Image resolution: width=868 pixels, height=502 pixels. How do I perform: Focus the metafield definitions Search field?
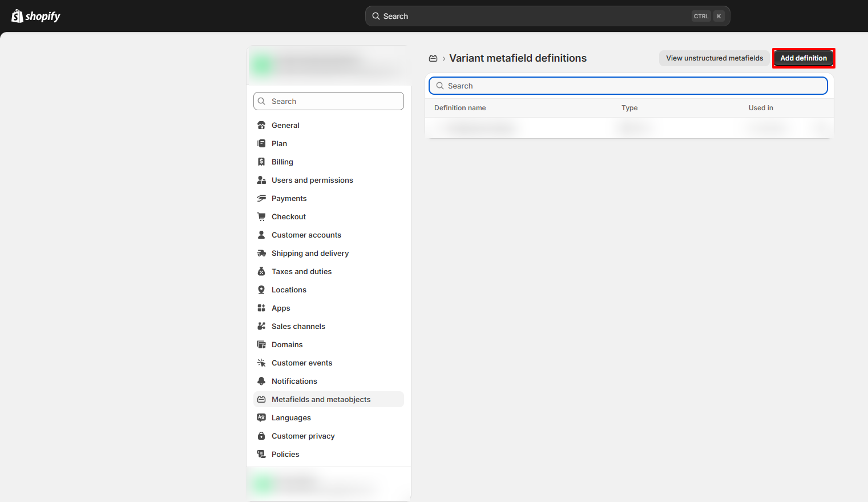[628, 86]
